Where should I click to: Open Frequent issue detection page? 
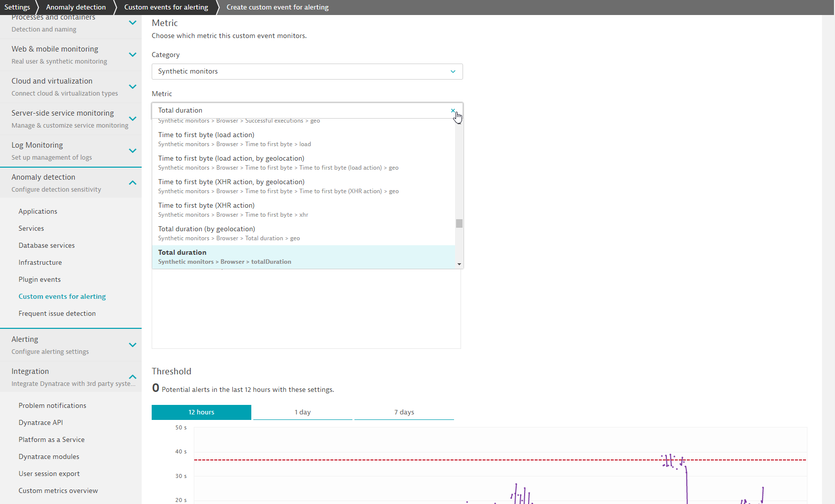pyautogui.click(x=57, y=314)
